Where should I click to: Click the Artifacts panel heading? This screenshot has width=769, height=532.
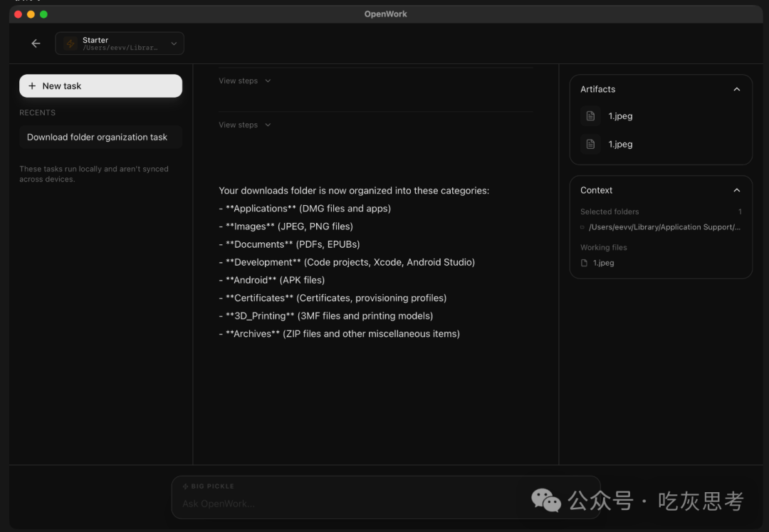[597, 89]
